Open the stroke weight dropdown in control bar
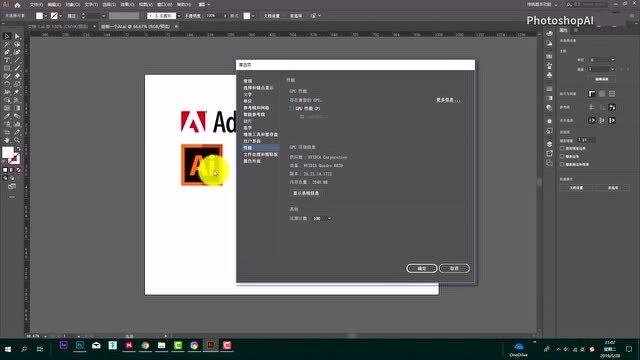This screenshot has height=360, width=640. 103,16
